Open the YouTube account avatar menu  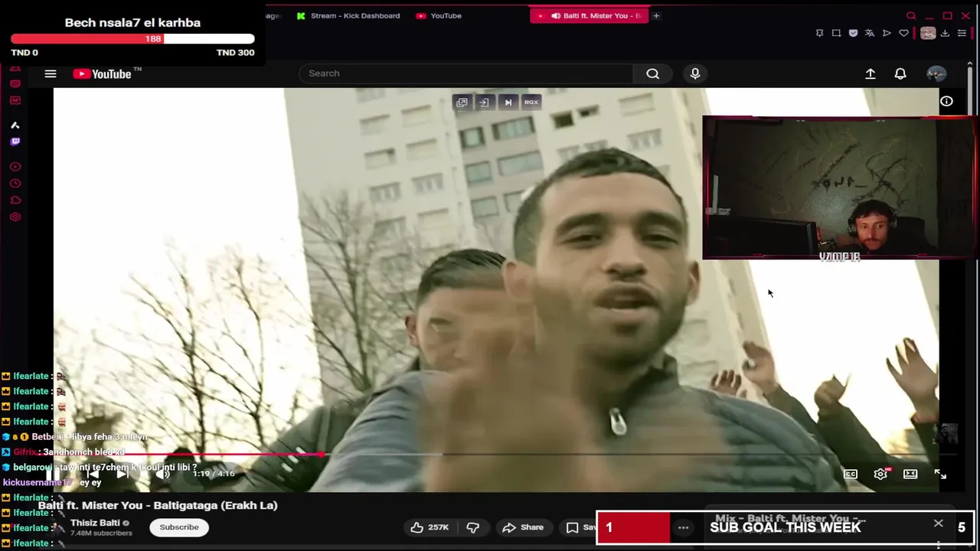coord(936,73)
